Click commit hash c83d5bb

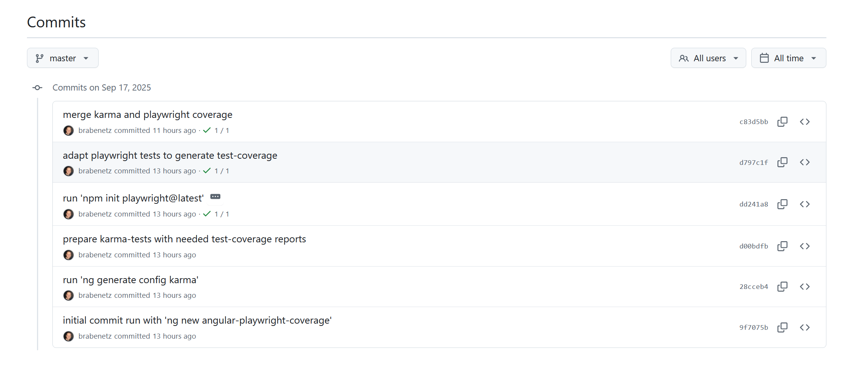click(754, 122)
